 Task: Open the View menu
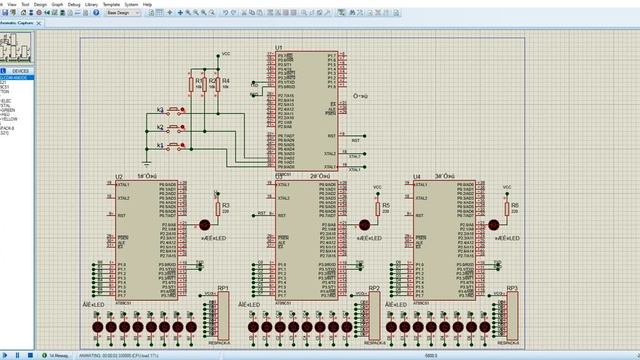(x=12, y=4)
